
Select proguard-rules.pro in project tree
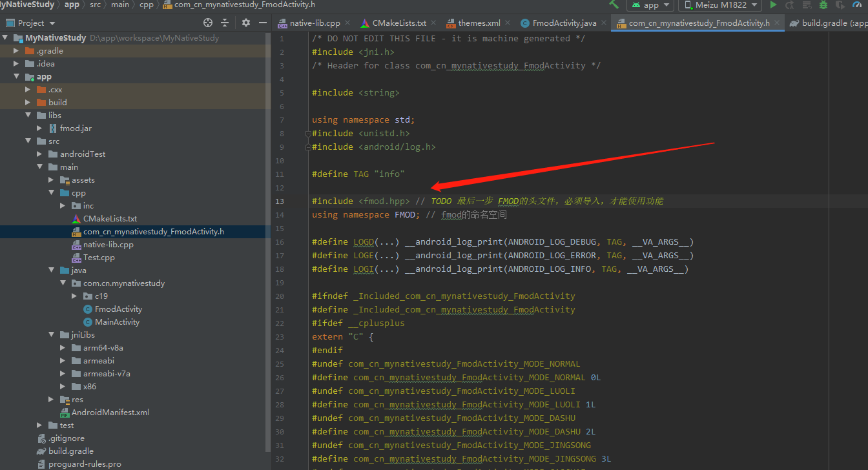(85, 464)
